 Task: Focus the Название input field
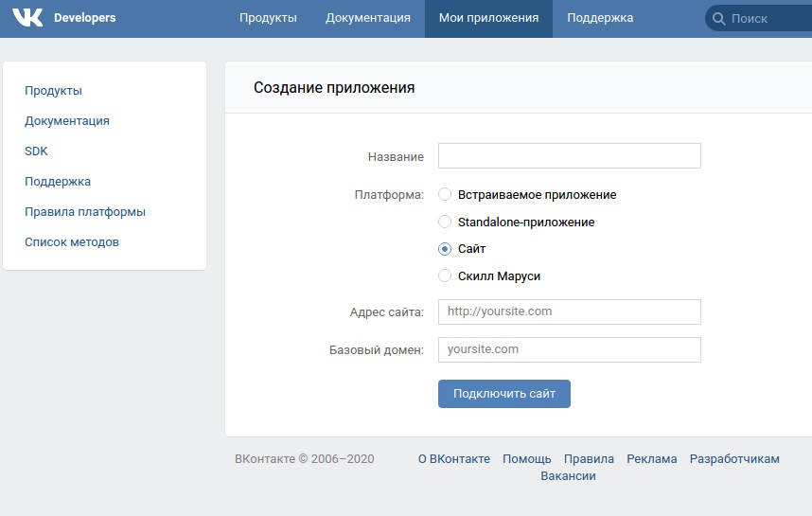pyautogui.click(x=569, y=156)
